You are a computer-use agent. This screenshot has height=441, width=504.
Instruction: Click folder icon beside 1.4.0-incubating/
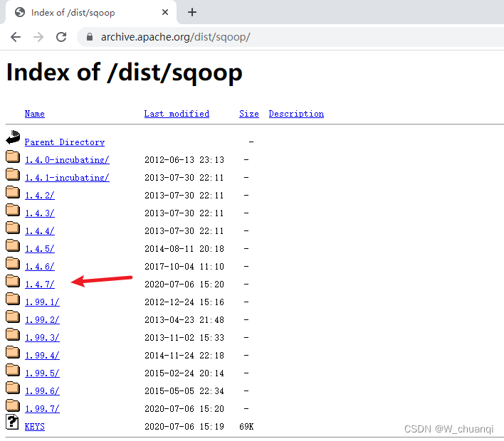(x=13, y=156)
